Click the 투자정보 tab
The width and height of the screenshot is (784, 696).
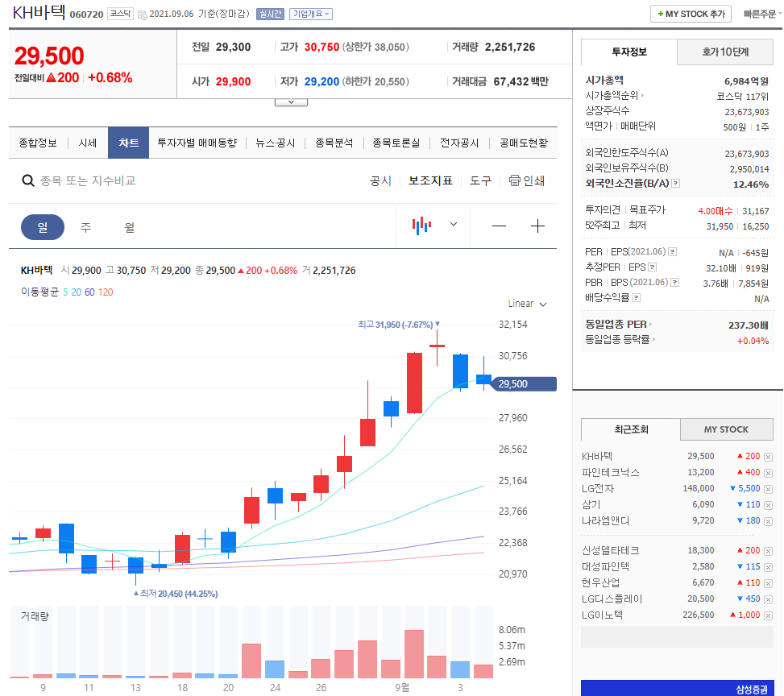tap(629, 52)
